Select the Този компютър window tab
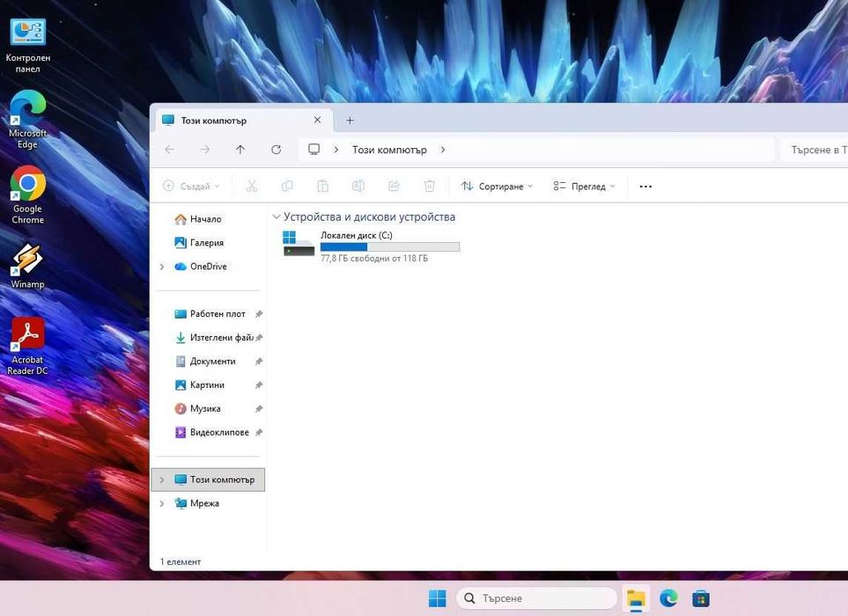Screen dimensions: 848x616 tap(243, 121)
